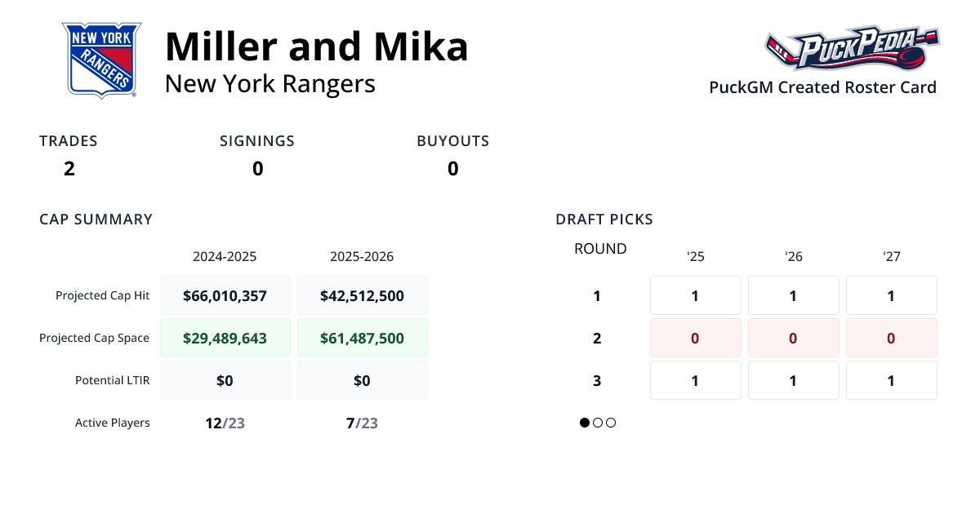
Task: Click the filled first pagination dot
Action: point(583,423)
